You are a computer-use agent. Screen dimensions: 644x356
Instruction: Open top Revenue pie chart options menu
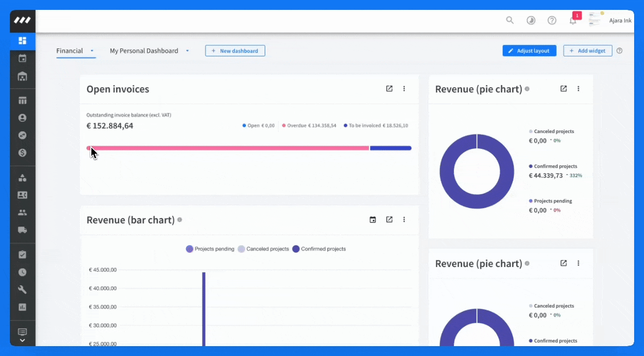click(x=578, y=89)
